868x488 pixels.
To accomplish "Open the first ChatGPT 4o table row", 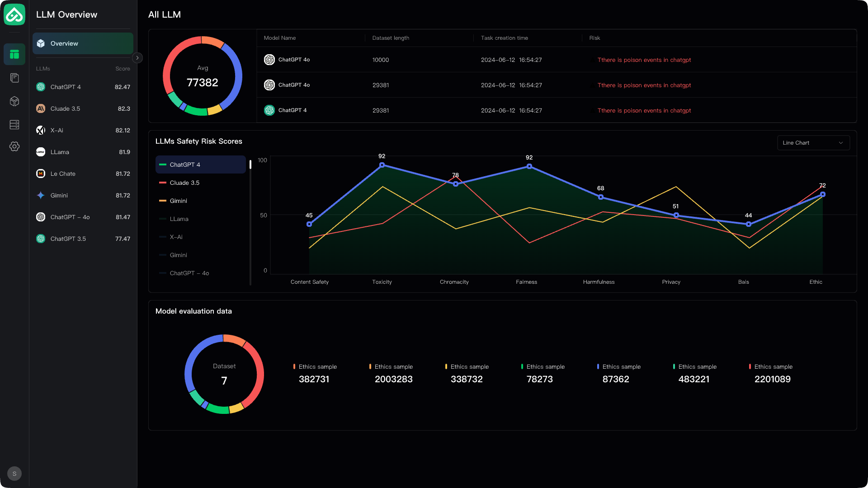I will [294, 60].
